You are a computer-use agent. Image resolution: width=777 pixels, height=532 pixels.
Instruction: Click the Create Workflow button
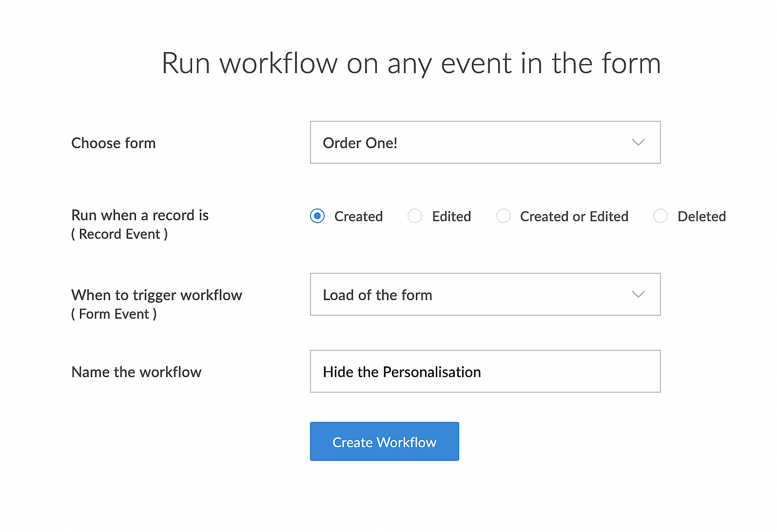[x=384, y=441]
